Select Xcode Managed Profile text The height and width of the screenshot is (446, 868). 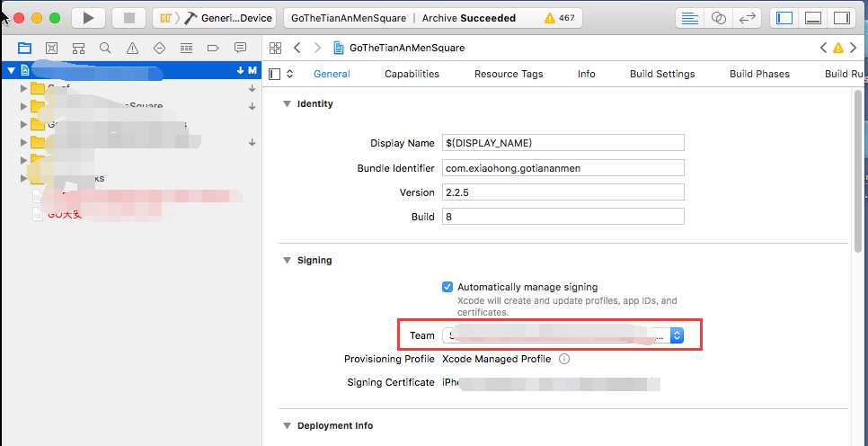[x=497, y=359]
